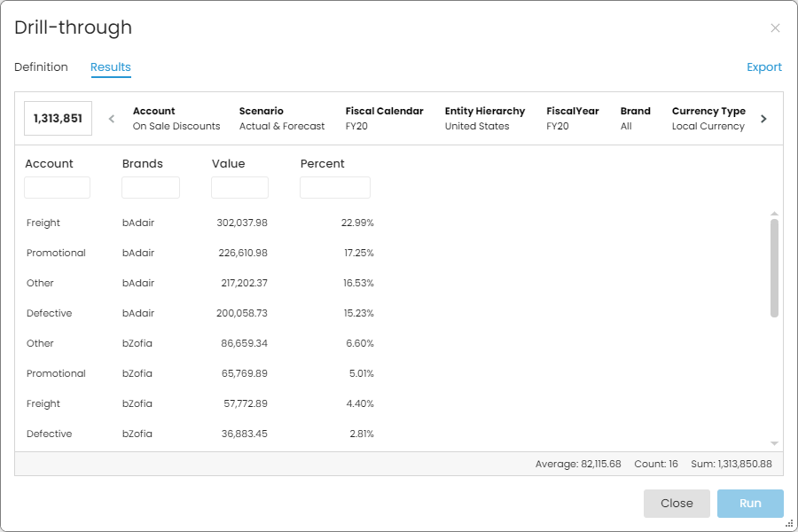Click the 4.40% percent cell
Viewport: 798px width, 532px height.
coord(360,403)
